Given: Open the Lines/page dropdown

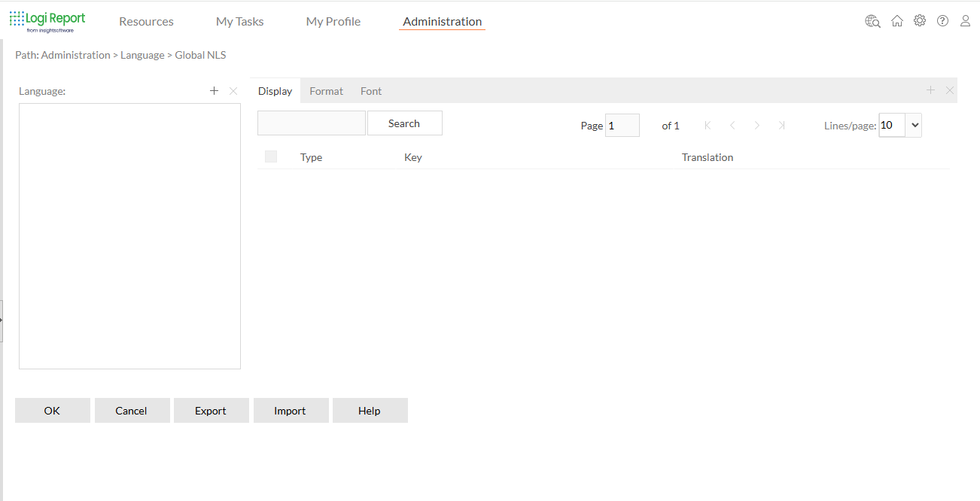Looking at the screenshot, I should 914,125.
